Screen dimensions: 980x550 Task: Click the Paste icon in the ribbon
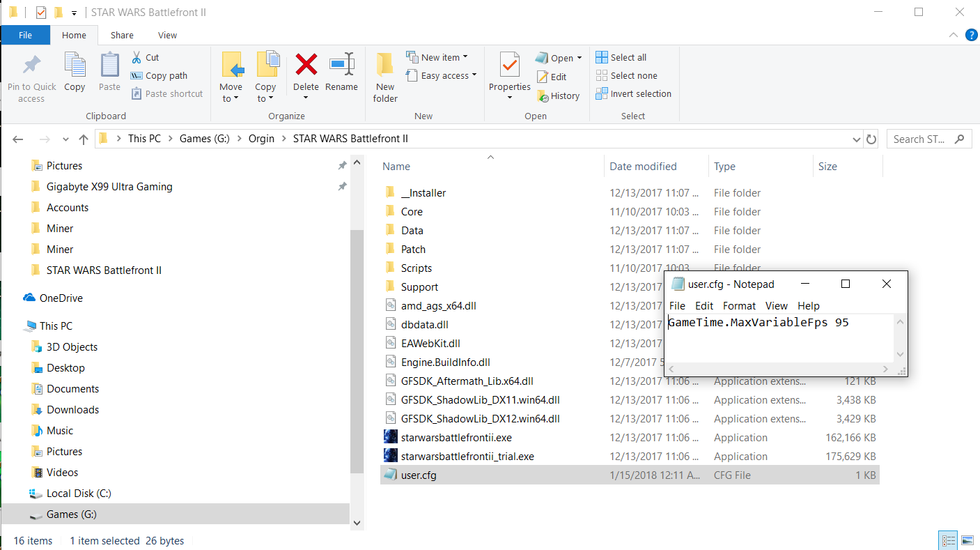click(109, 73)
